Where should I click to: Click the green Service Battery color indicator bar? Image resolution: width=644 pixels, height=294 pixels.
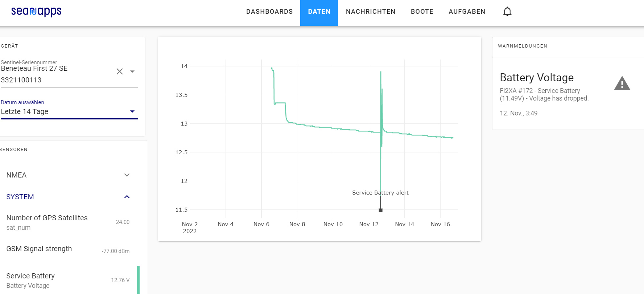click(139, 280)
